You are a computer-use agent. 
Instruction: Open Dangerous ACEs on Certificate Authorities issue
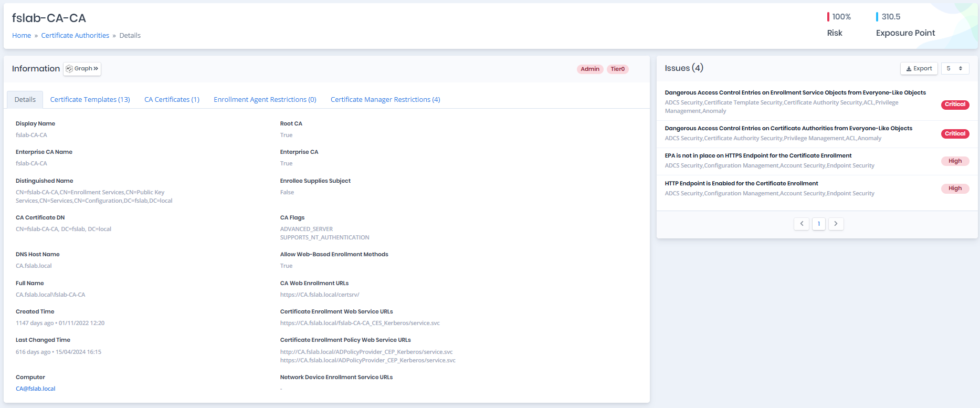(x=788, y=128)
